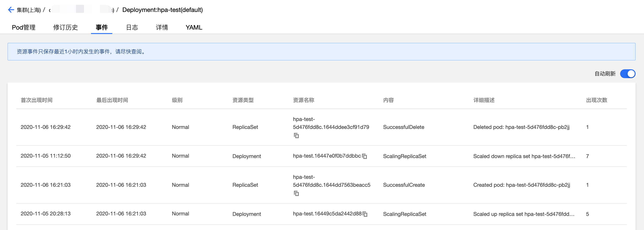Click the 出现次数 column header
This screenshot has height=230, width=644.
(x=596, y=100)
